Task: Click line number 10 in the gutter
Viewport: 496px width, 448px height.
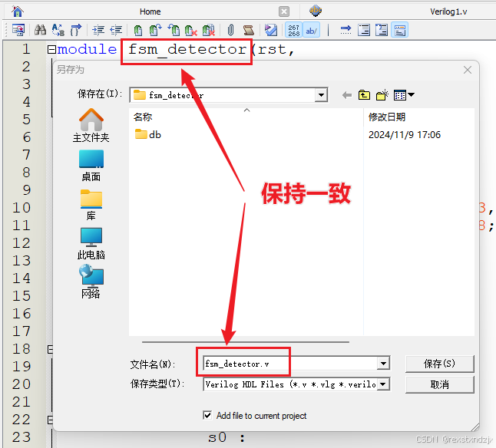Action: tap(21, 208)
